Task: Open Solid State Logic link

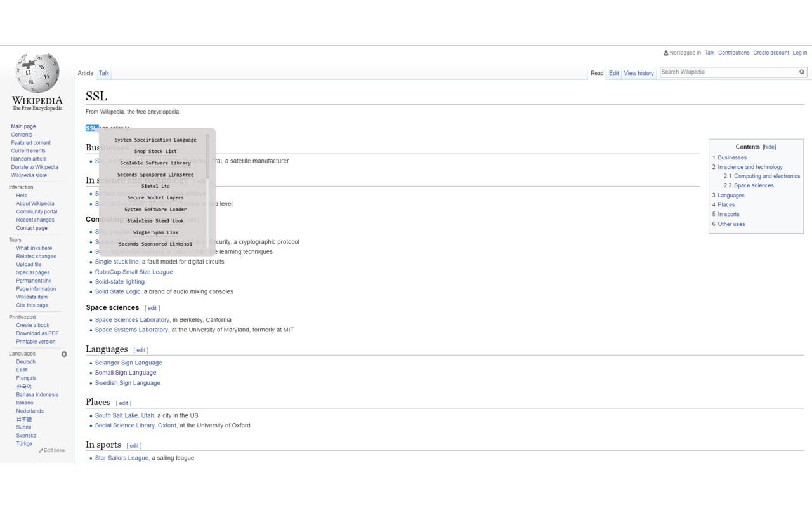Action: point(117,292)
